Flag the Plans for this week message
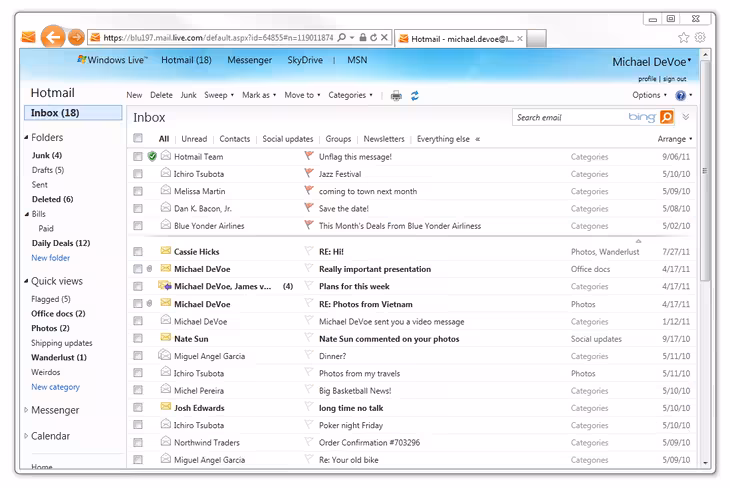 (309, 285)
